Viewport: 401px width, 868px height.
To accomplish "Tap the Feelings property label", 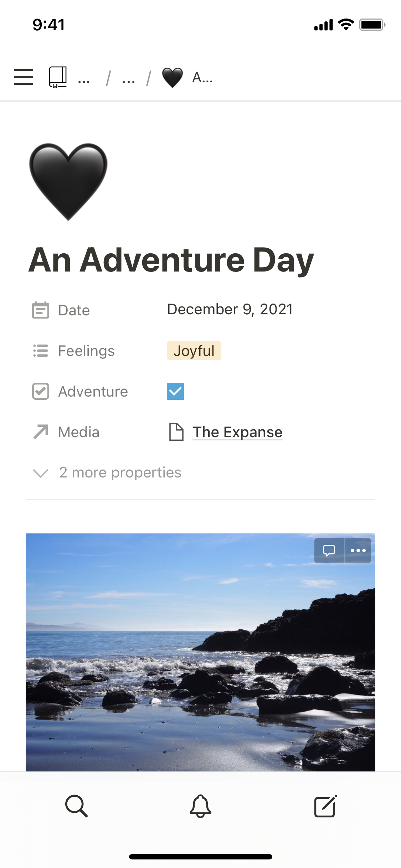I will click(86, 351).
